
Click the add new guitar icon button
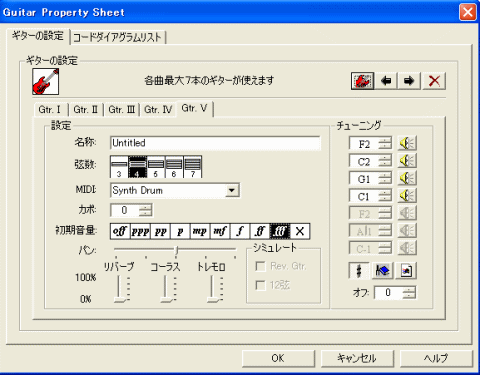point(362,81)
